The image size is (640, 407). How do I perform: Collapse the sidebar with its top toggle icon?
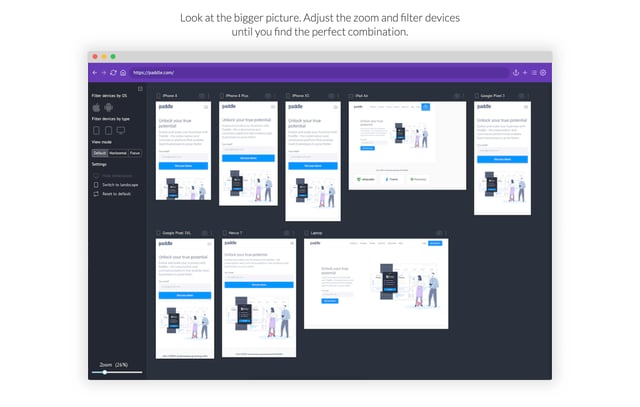click(140, 89)
